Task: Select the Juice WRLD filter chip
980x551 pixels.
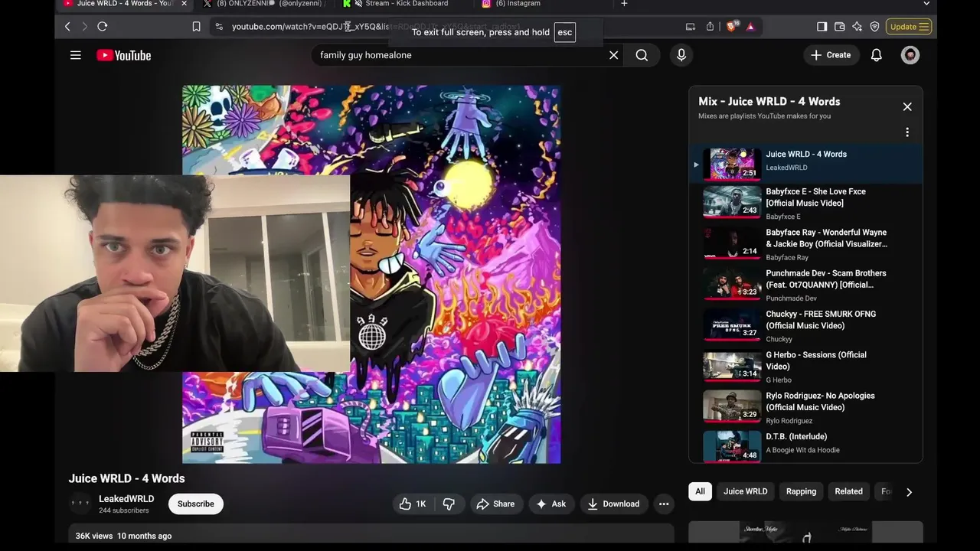Action: pos(746,491)
